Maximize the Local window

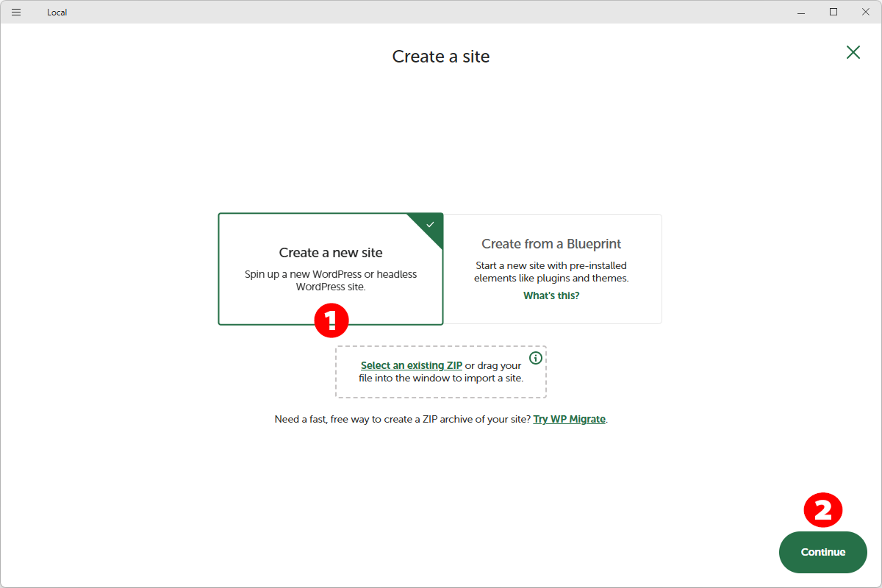(x=833, y=12)
